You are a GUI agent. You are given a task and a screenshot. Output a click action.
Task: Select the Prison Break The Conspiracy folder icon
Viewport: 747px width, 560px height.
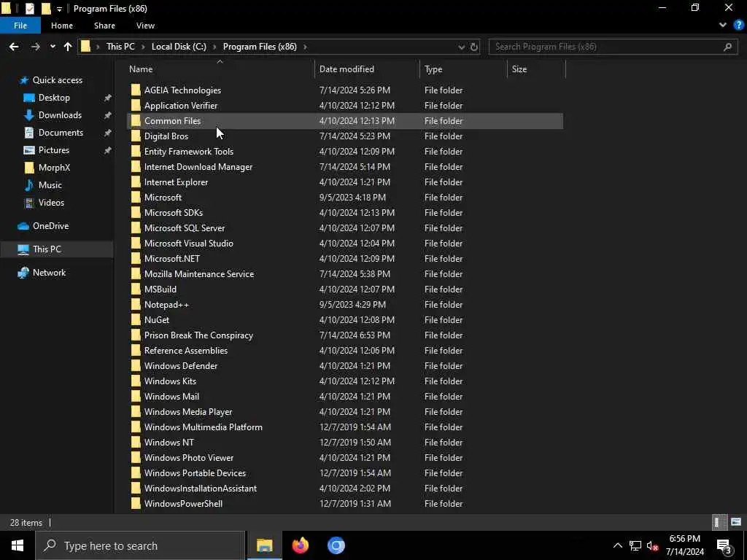pos(136,335)
